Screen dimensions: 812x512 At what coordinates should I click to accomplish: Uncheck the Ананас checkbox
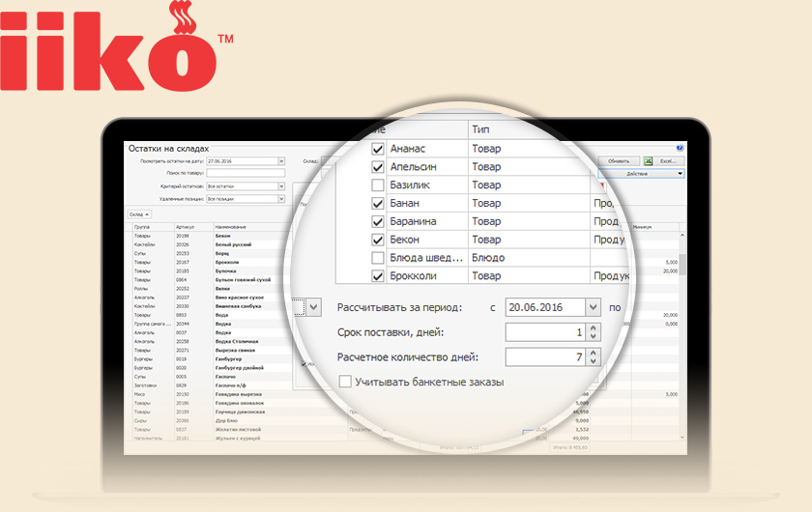click(x=378, y=149)
